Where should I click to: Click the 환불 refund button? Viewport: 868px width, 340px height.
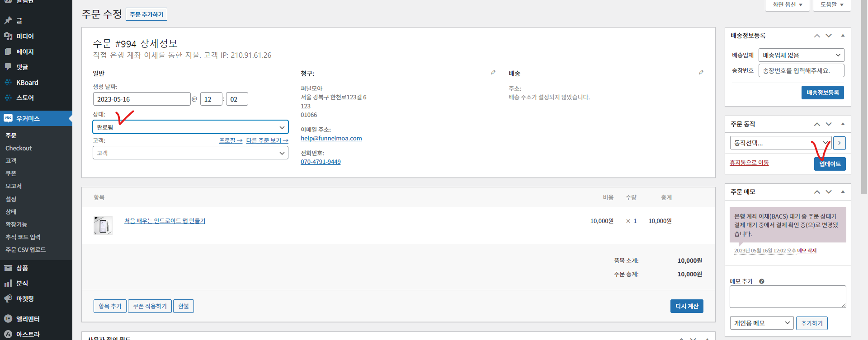[x=184, y=306]
